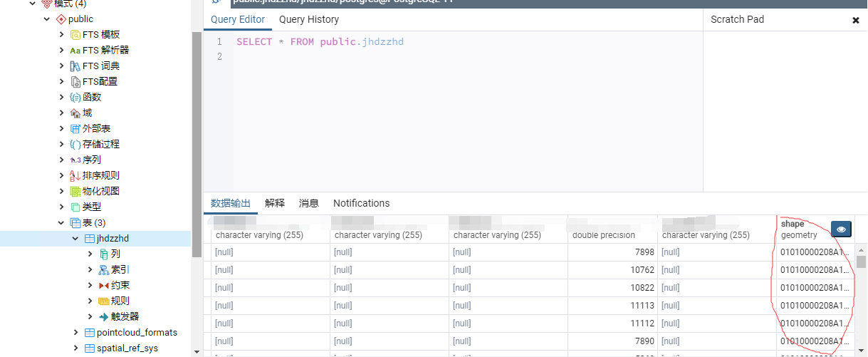Screen dimensions: 868x357
Task: Click the FTS 解析器 icon
Action: [x=75, y=51]
